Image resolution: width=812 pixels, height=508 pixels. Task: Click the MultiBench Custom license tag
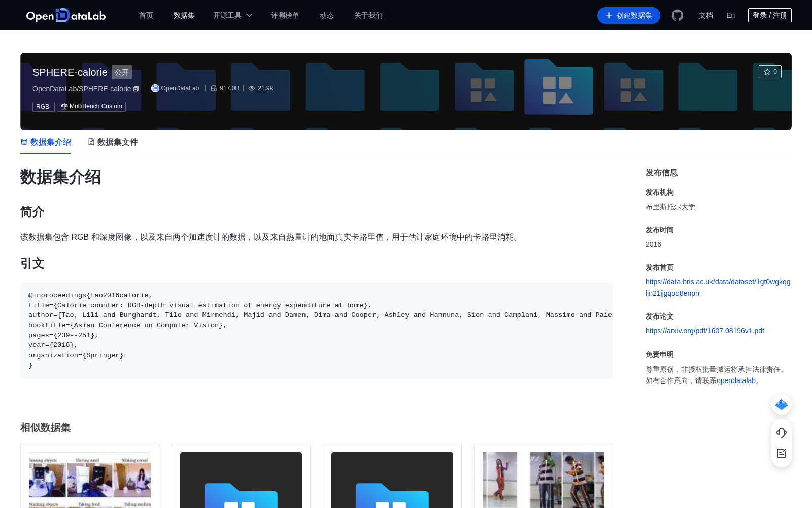pyautogui.click(x=91, y=107)
